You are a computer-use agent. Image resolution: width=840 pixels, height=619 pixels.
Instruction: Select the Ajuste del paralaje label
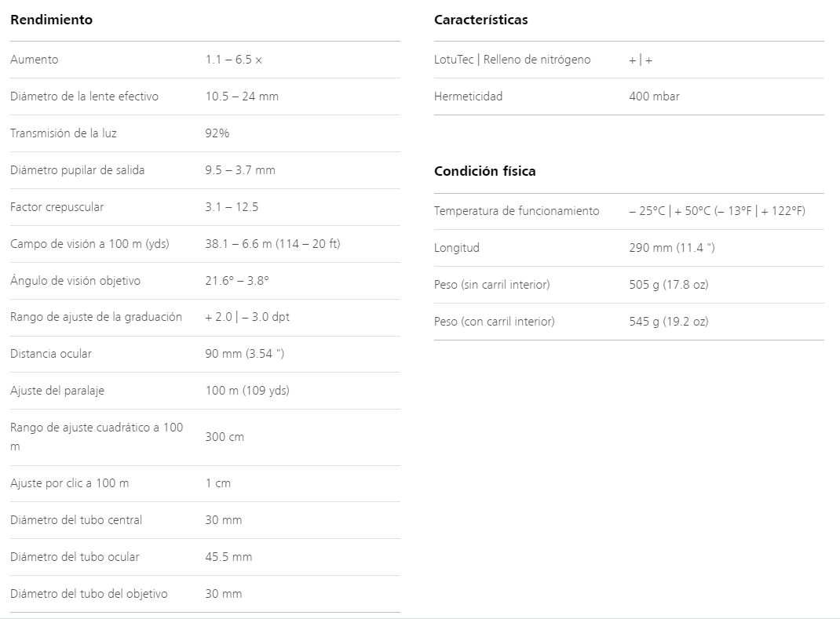point(57,391)
